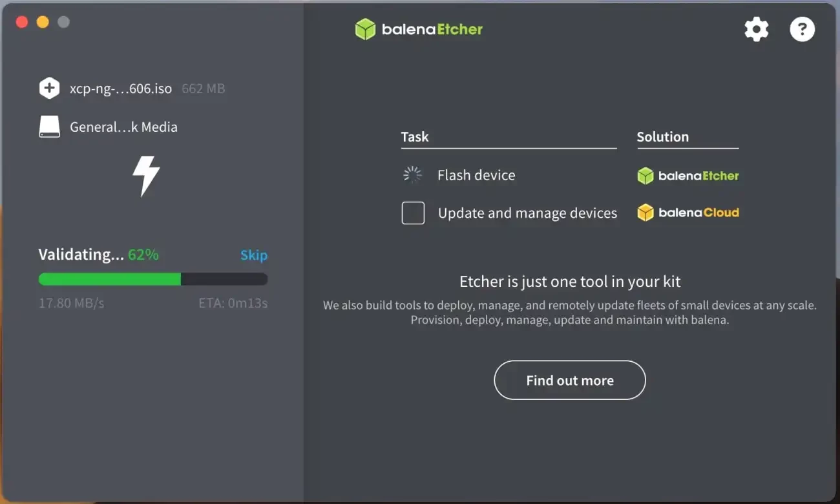840x504 pixels.
Task: Click the lightning bolt flash icon
Action: click(x=146, y=176)
